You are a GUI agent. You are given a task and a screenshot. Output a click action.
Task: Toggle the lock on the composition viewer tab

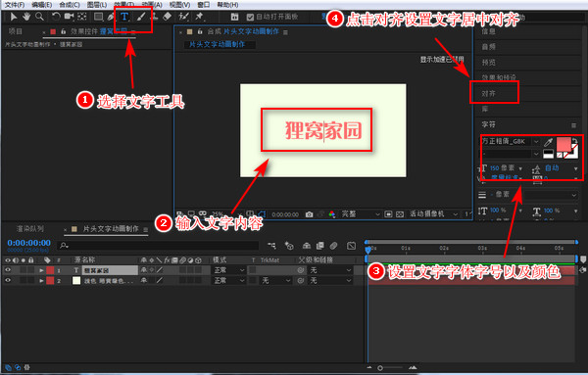pos(200,32)
